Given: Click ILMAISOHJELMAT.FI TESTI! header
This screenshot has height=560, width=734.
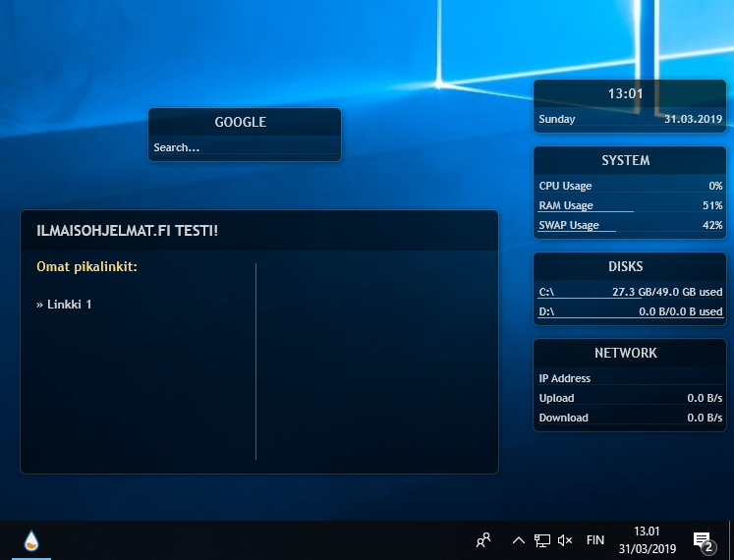Looking at the screenshot, I should (127, 231).
